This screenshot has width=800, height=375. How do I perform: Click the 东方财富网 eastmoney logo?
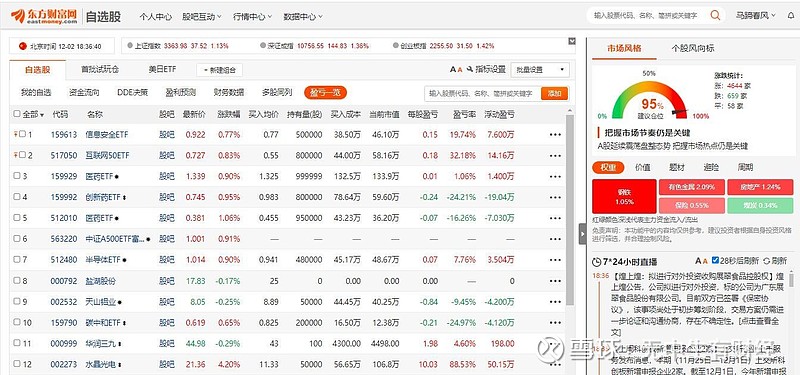click(x=44, y=16)
